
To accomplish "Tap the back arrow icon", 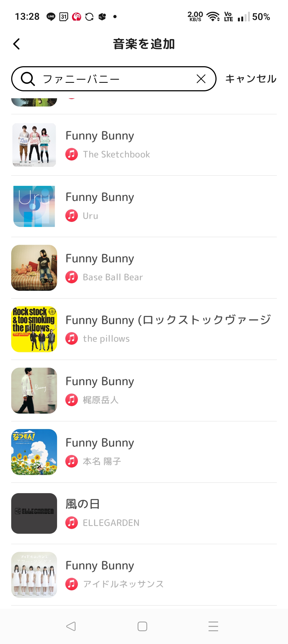I will 17,44.
